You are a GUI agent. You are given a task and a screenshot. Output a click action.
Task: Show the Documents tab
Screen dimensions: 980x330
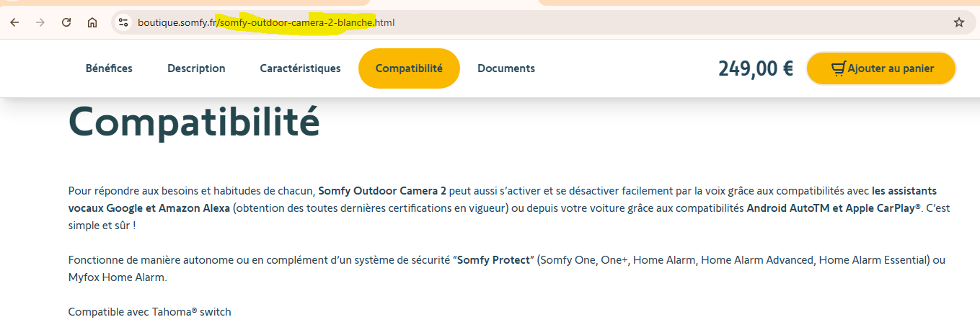[x=506, y=68]
